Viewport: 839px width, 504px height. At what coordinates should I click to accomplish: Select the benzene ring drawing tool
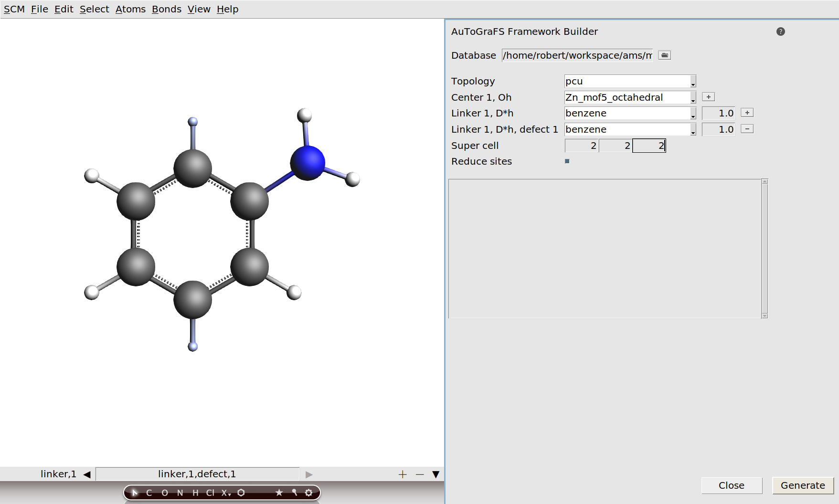(241, 493)
